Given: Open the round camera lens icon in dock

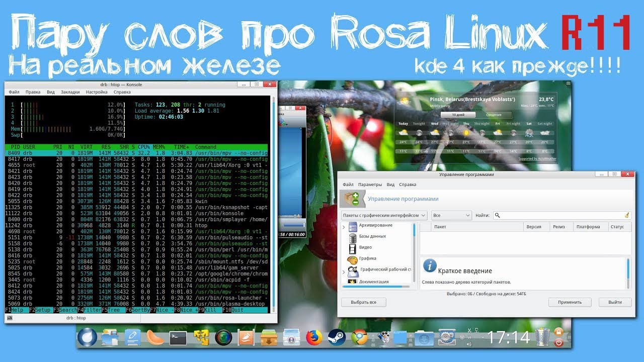Looking at the screenshot, I should [223, 338].
